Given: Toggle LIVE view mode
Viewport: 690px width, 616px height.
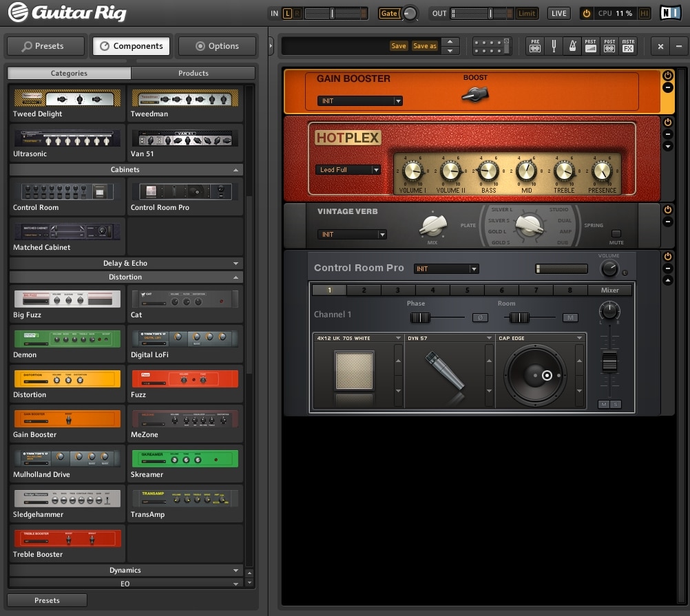Looking at the screenshot, I should tap(559, 13).
